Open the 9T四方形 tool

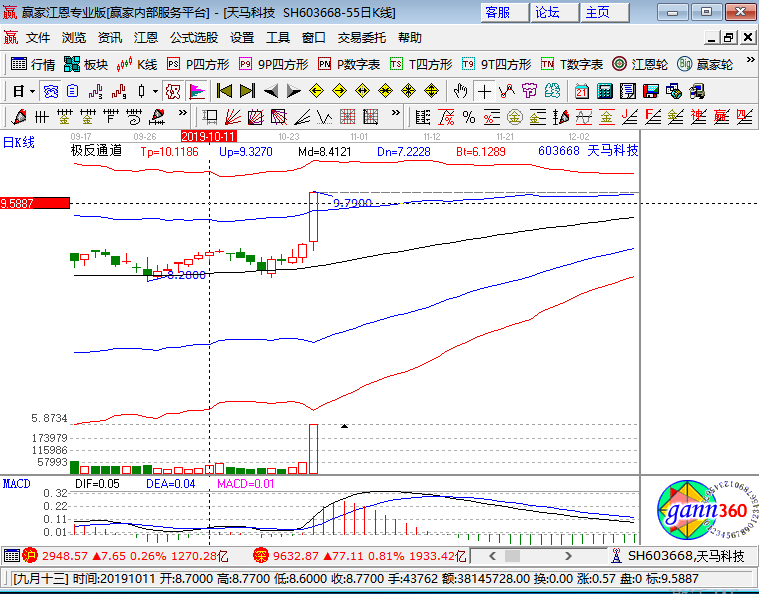496,64
